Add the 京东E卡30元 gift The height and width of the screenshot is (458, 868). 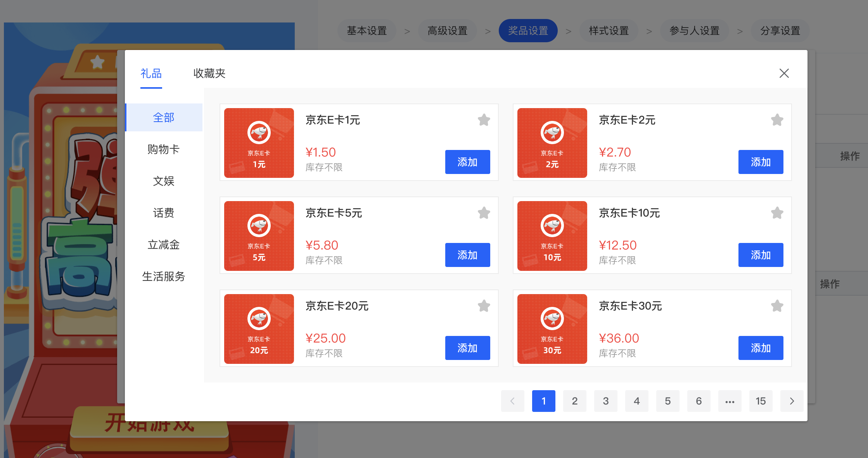pyautogui.click(x=761, y=348)
